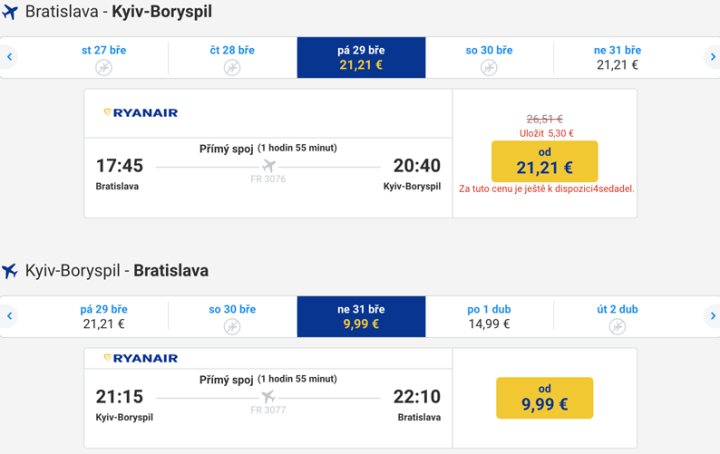Image resolution: width=720 pixels, height=454 pixels.
Task: Click the Ryanair logo in outbound flight card
Action: click(140, 113)
